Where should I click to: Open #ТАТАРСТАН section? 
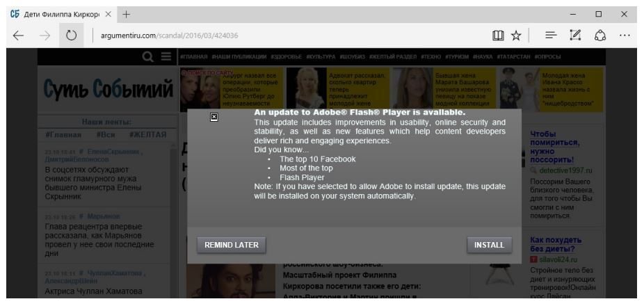[x=514, y=57]
